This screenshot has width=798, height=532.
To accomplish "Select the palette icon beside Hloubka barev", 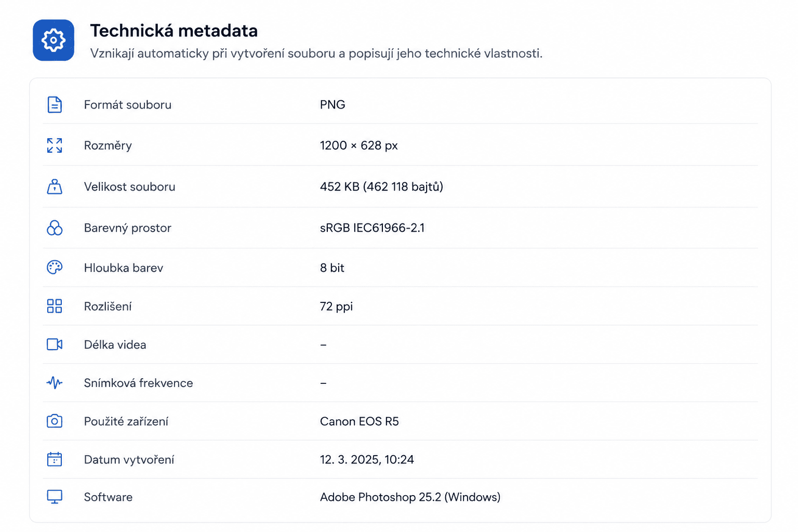I will click(55, 268).
